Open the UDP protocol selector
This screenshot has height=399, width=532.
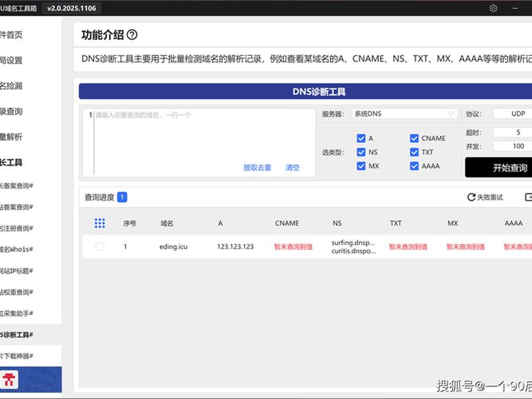point(512,114)
